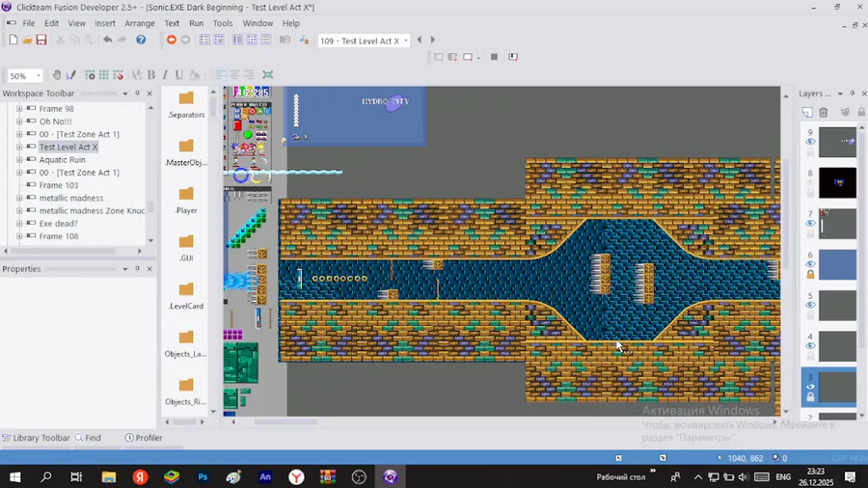Expand the Frame 108 tree node

click(x=19, y=236)
